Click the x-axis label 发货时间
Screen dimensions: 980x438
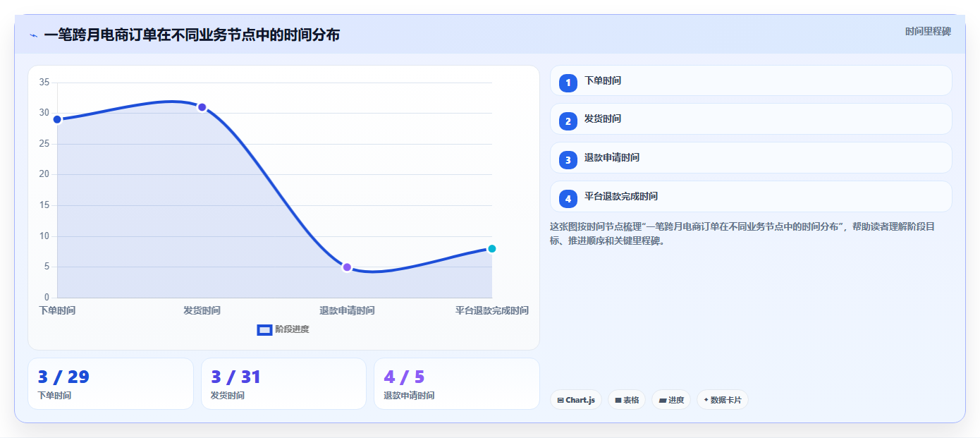pos(202,310)
